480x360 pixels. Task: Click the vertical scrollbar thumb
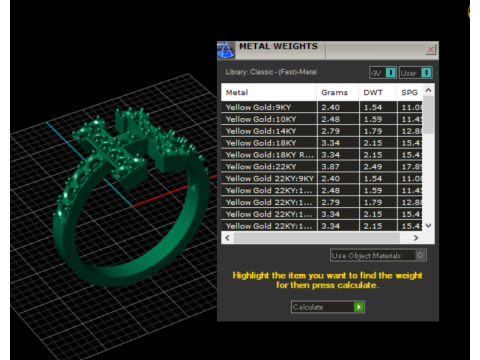429,115
